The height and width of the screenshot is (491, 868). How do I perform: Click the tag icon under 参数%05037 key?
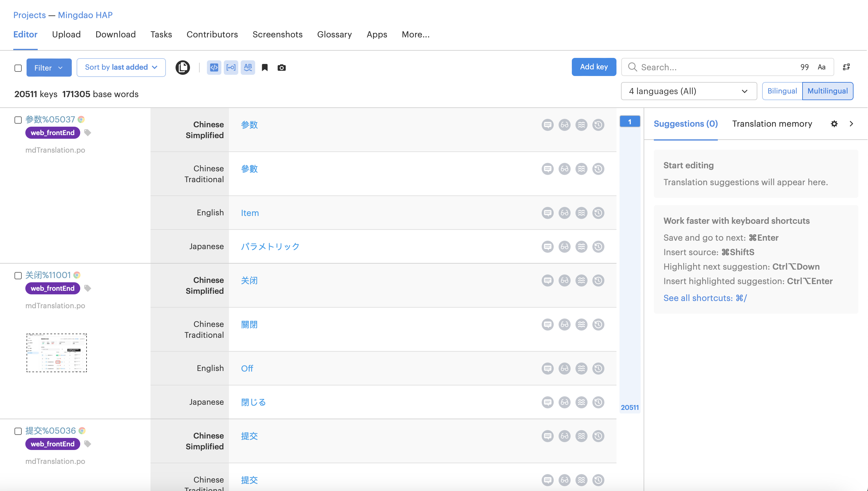tap(87, 132)
